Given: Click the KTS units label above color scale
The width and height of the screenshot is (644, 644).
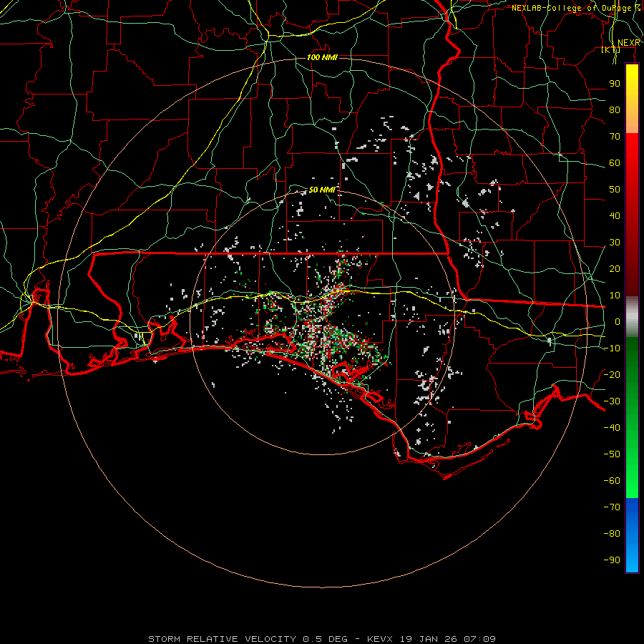Looking at the screenshot, I should click(611, 49).
